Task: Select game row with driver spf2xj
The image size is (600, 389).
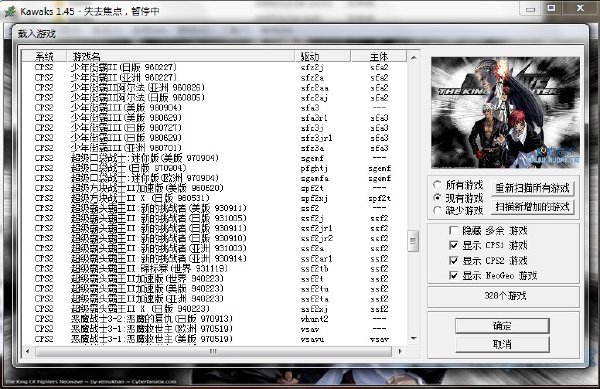Action: pyautogui.click(x=214, y=198)
